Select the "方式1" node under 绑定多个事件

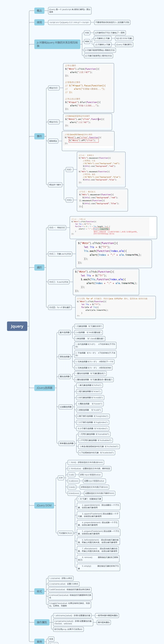(x=69, y=170)
